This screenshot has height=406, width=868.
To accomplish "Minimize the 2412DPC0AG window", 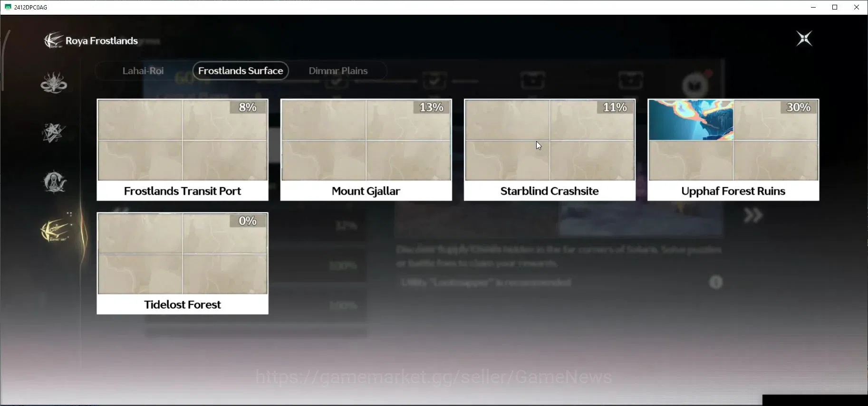I will [813, 7].
